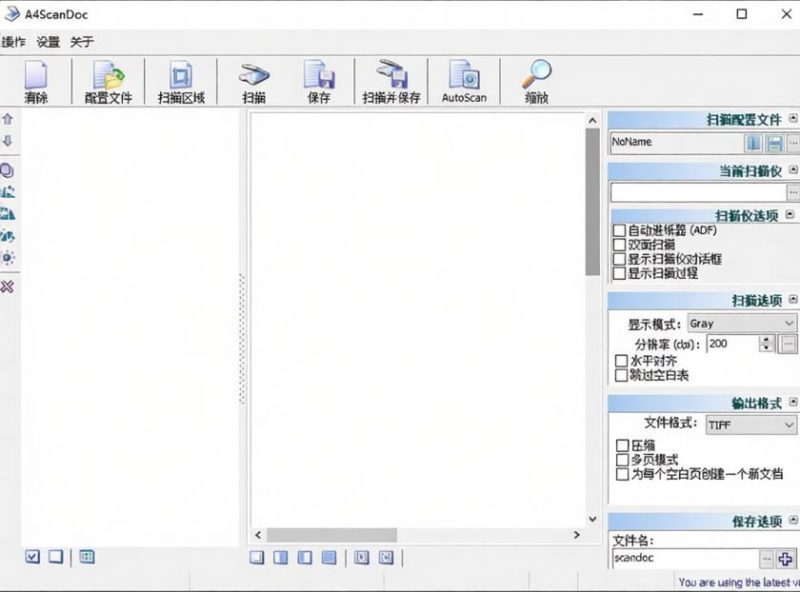
Task: Click the select all checkmark icon below page list
Action: tap(32, 556)
